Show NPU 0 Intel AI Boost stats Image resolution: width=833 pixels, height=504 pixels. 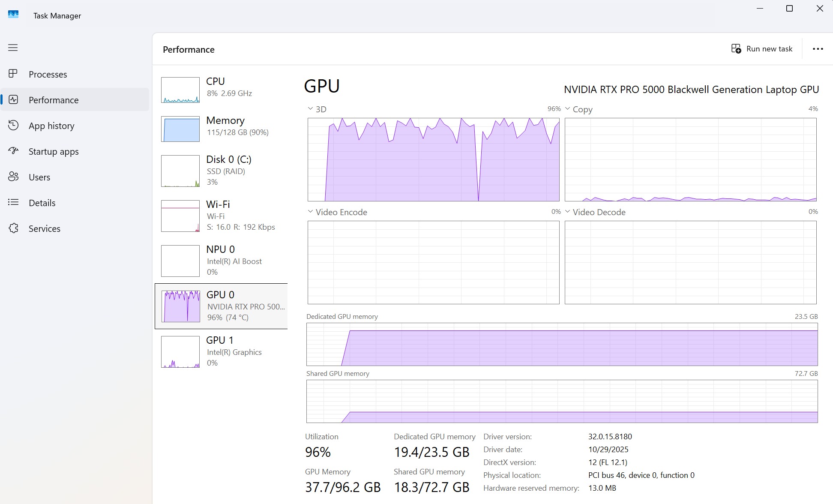180,261
